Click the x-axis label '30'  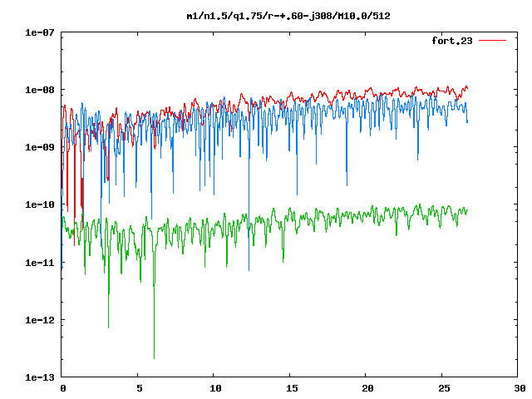520,388
